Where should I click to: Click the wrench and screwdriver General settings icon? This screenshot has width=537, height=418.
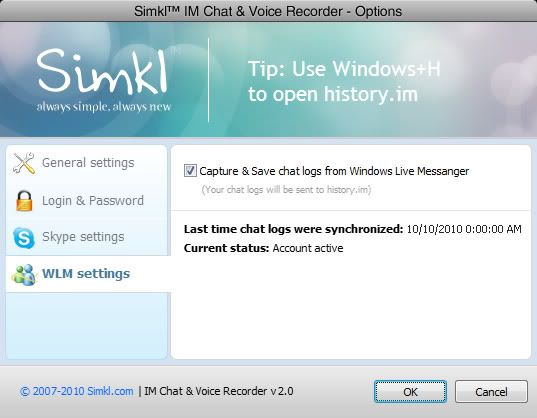(24, 163)
